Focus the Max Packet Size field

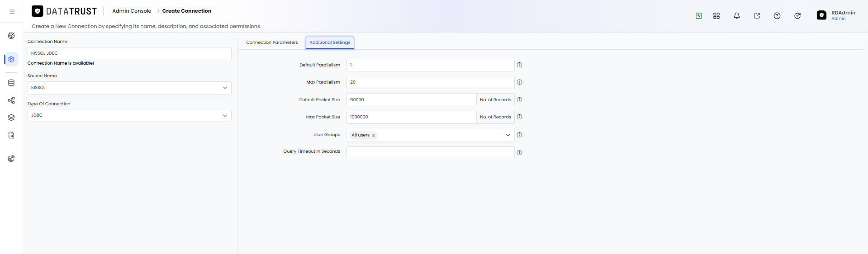pyautogui.click(x=411, y=117)
